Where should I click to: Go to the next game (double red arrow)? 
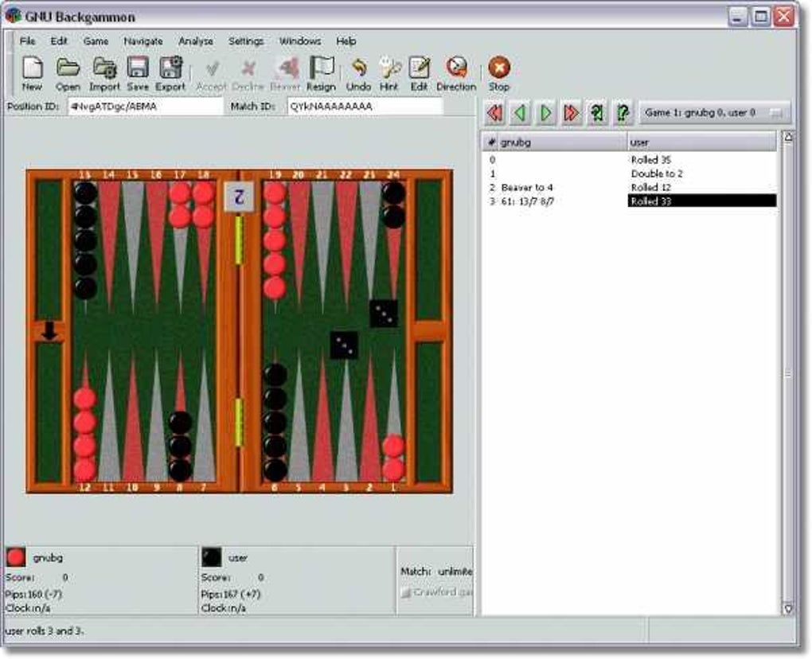(x=572, y=113)
